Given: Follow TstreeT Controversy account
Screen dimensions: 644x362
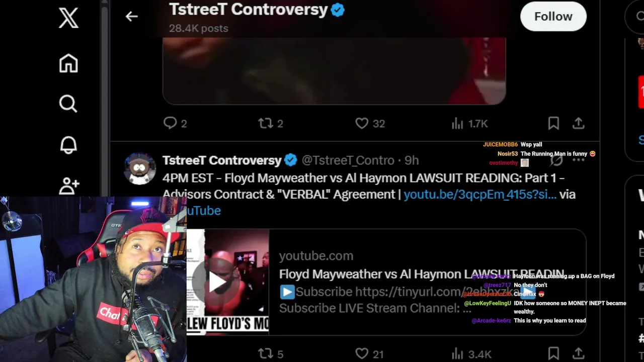Looking at the screenshot, I should click(x=553, y=17).
